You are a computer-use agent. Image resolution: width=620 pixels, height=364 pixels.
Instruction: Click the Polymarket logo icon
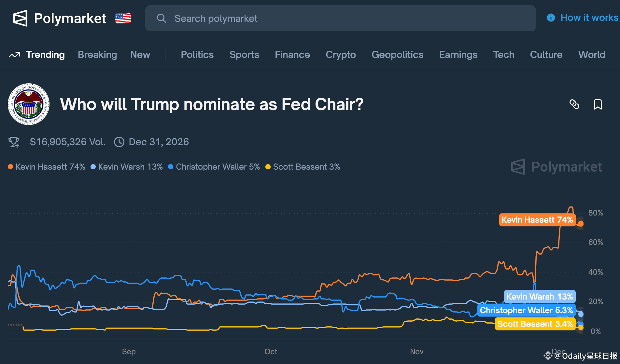(x=20, y=18)
